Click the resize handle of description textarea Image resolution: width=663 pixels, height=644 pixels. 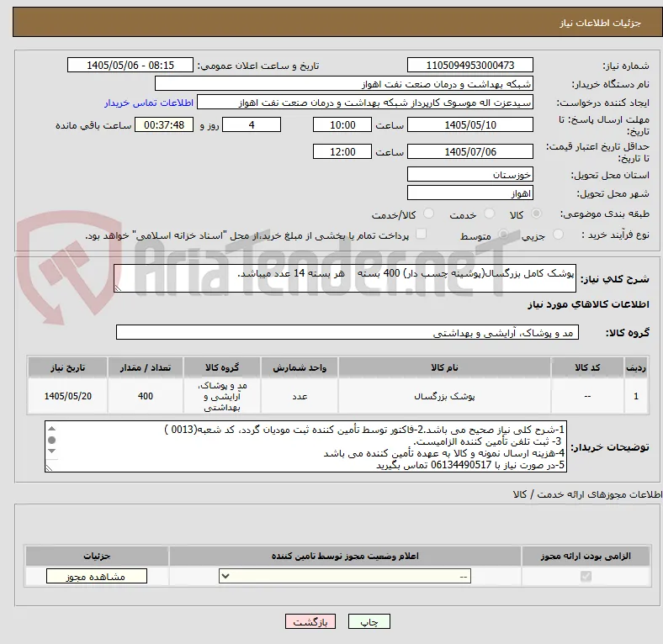point(118,288)
